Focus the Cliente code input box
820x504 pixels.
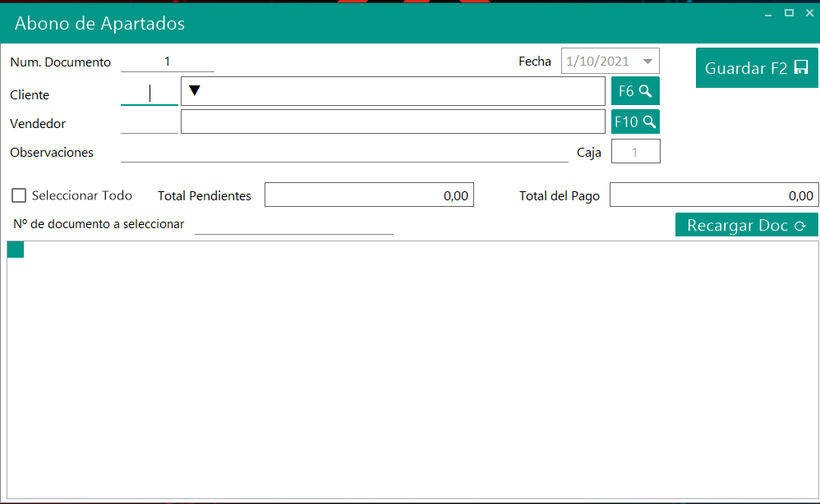150,94
